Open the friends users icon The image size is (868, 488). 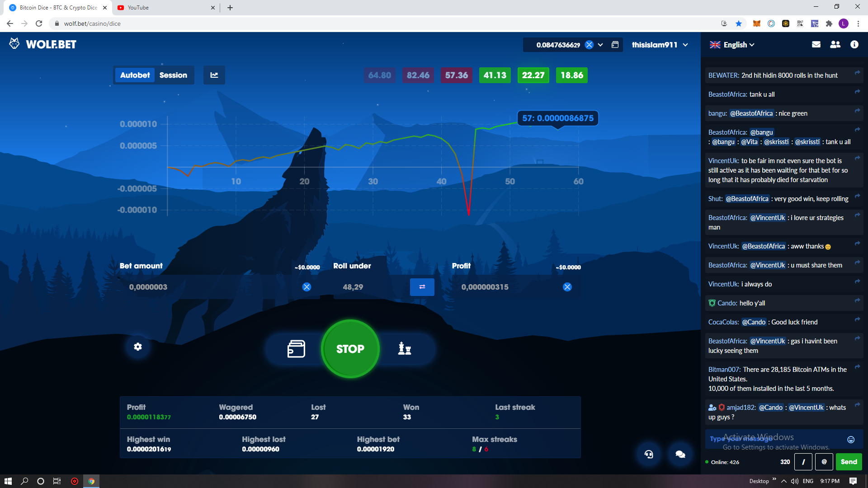(x=835, y=44)
